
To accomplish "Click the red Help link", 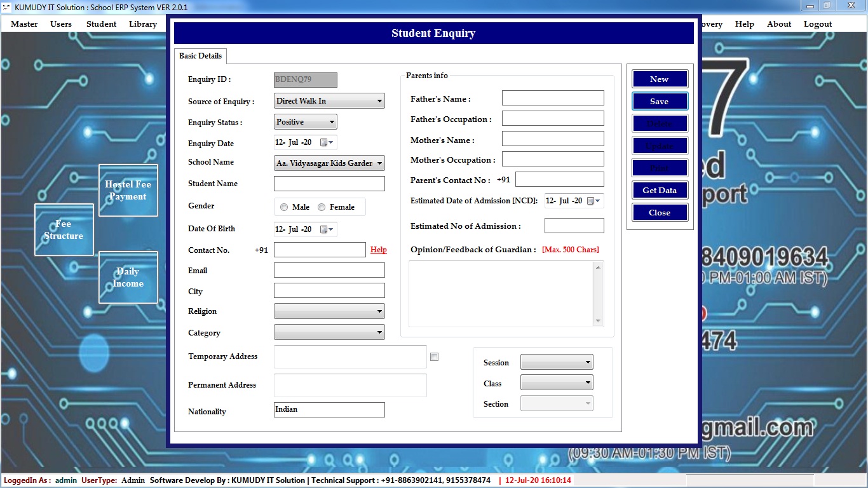I will pos(378,250).
